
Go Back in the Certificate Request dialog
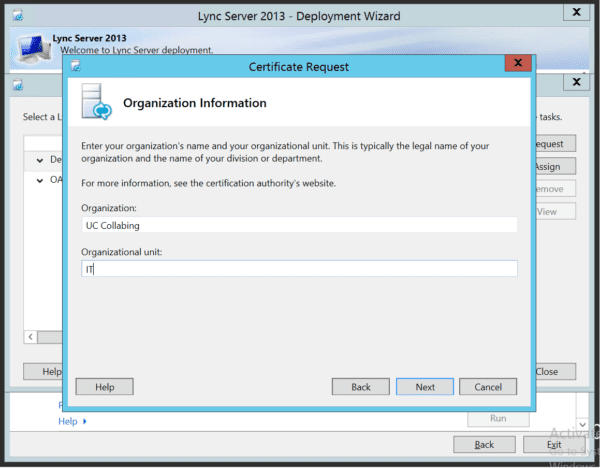tap(361, 387)
